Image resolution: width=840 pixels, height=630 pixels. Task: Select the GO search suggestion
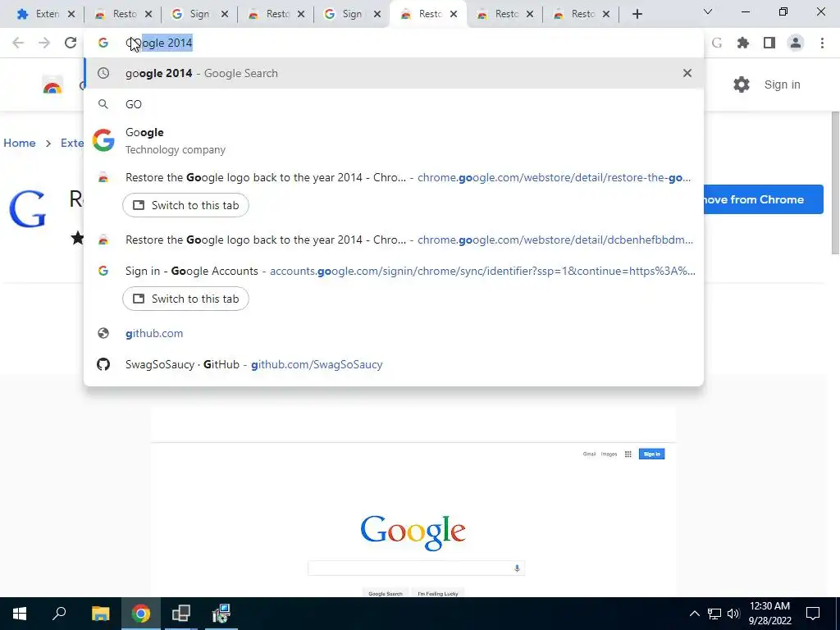[394, 104]
